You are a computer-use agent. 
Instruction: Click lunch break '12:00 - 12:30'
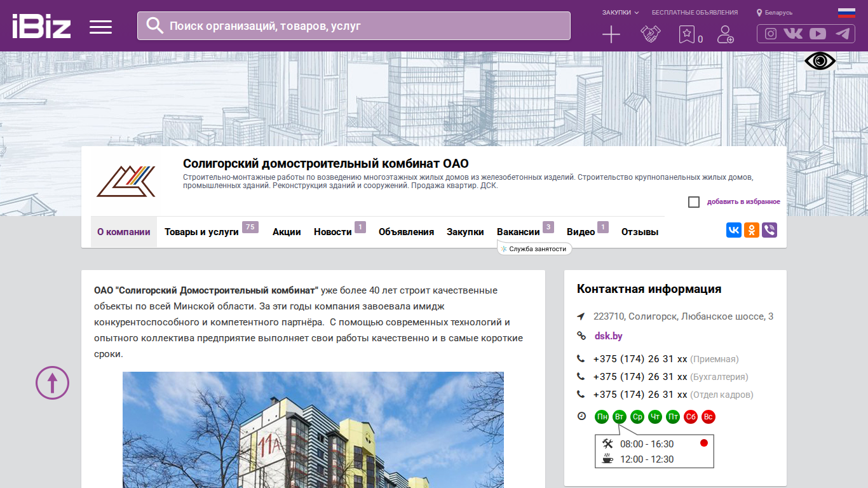[647, 459]
